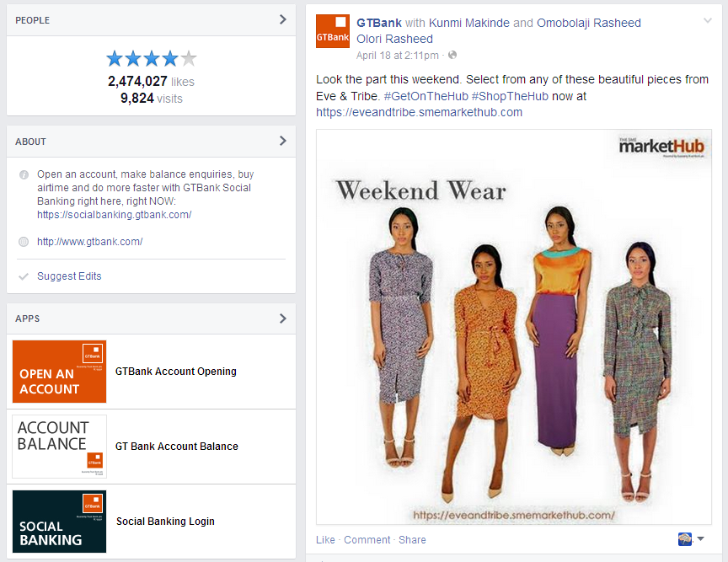The width and height of the screenshot is (728, 562).
Task: Open Kunmi Makinde's profile link
Action: (469, 23)
